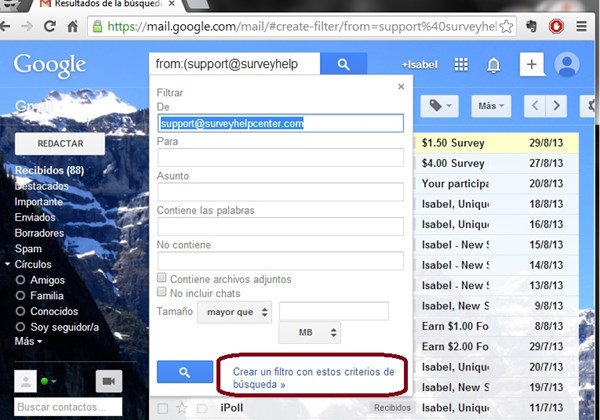Open 'Earn $1.00 Fo' message

pos(496,326)
